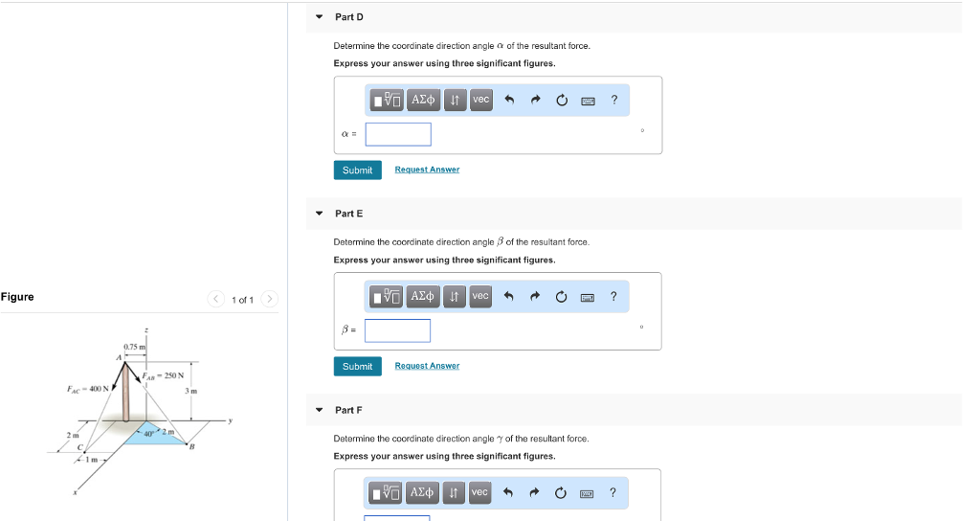Open Greek symbols menu in Part D
This screenshot has height=521, width=980.
click(422, 100)
